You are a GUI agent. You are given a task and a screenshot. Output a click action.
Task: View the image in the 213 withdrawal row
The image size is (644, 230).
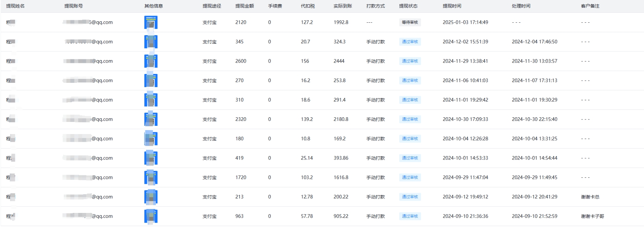click(151, 197)
